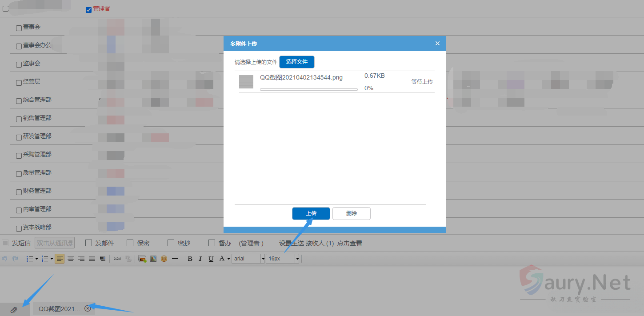This screenshot has height=316, width=644.
Task: Insert a horizontal line
Action: pos(175,259)
